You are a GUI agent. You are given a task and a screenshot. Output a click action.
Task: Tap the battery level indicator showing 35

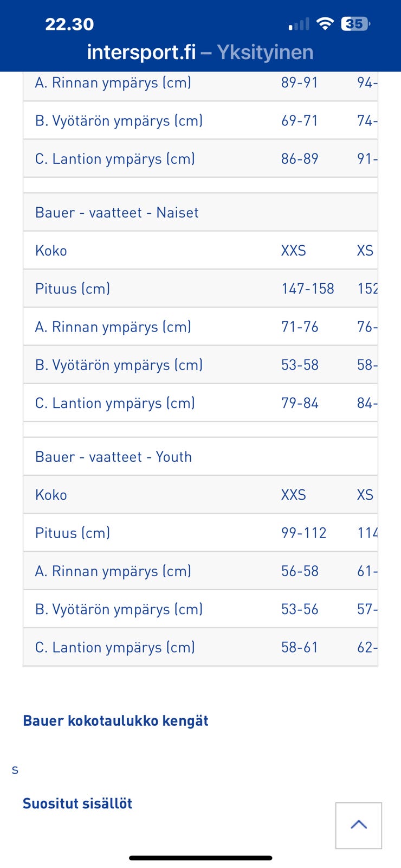pyautogui.click(x=354, y=24)
